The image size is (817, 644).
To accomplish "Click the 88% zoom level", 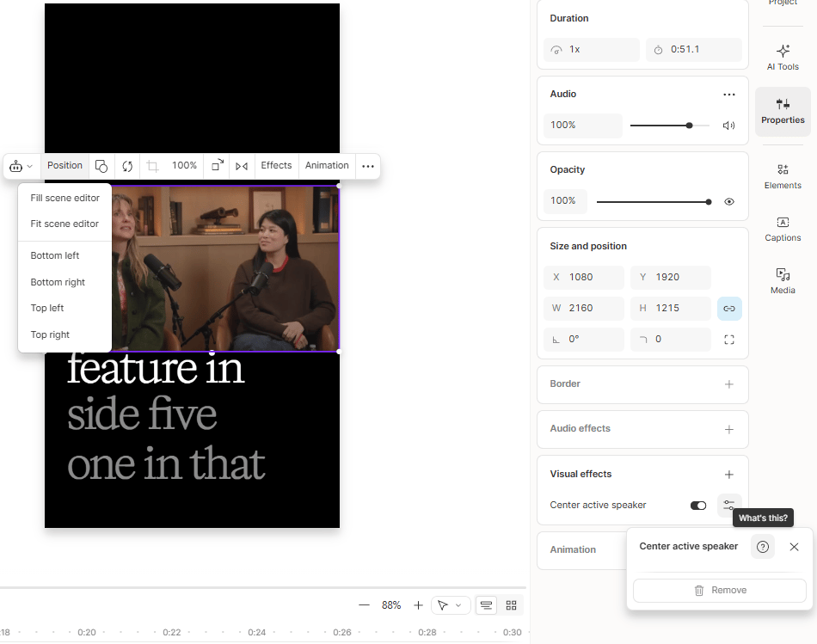I will click(x=391, y=605).
